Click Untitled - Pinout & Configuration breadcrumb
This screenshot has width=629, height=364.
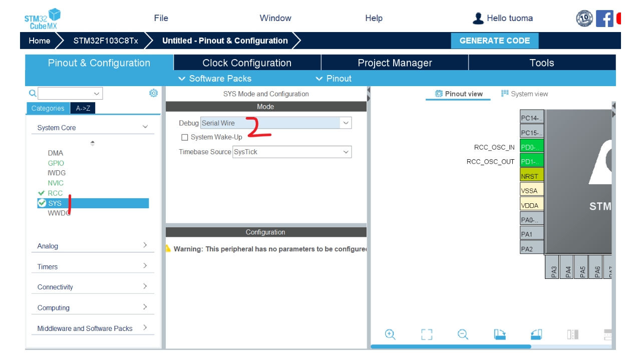click(225, 41)
